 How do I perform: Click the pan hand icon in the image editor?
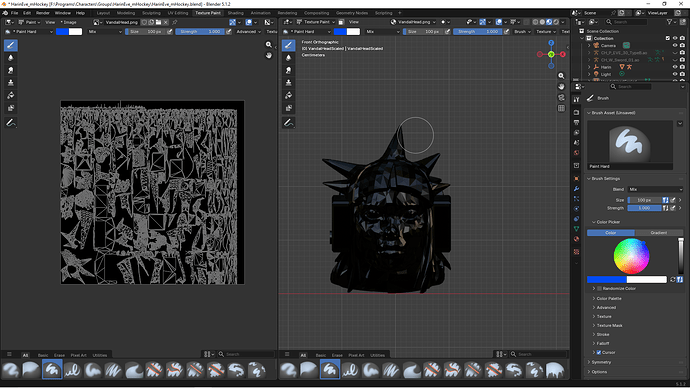pyautogui.click(x=268, y=55)
